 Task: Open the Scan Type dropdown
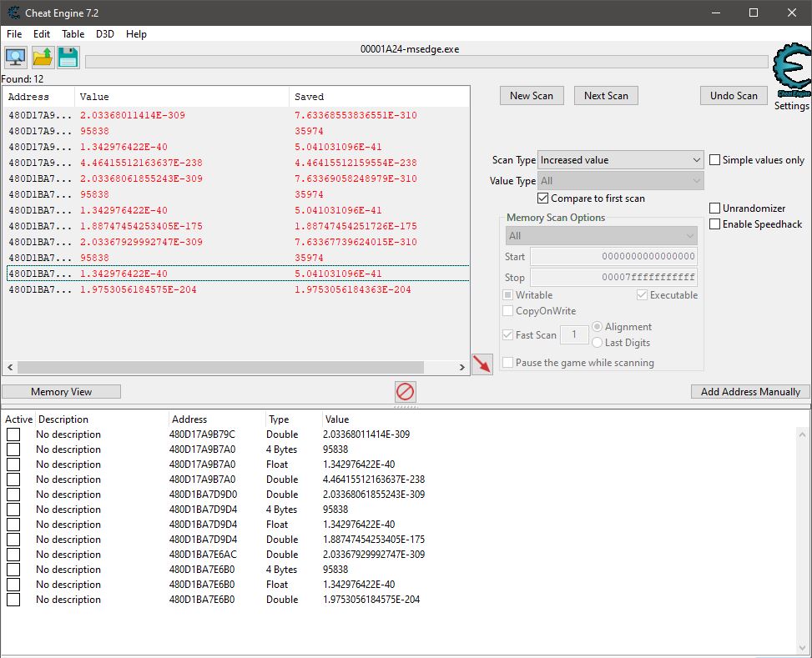[x=620, y=160]
